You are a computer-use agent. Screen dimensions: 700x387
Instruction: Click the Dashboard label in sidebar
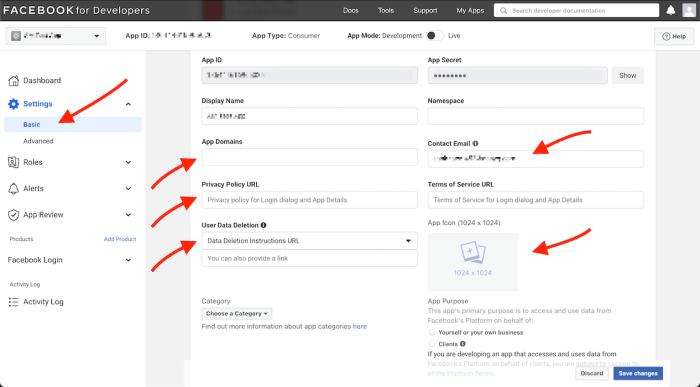coord(42,80)
